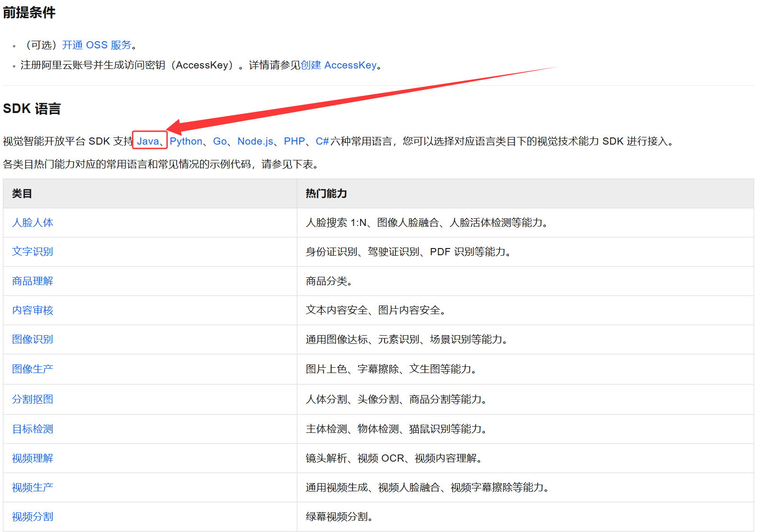Click the PHP SDK link
The width and height of the screenshot is (757, 532).
coord(294,141)
